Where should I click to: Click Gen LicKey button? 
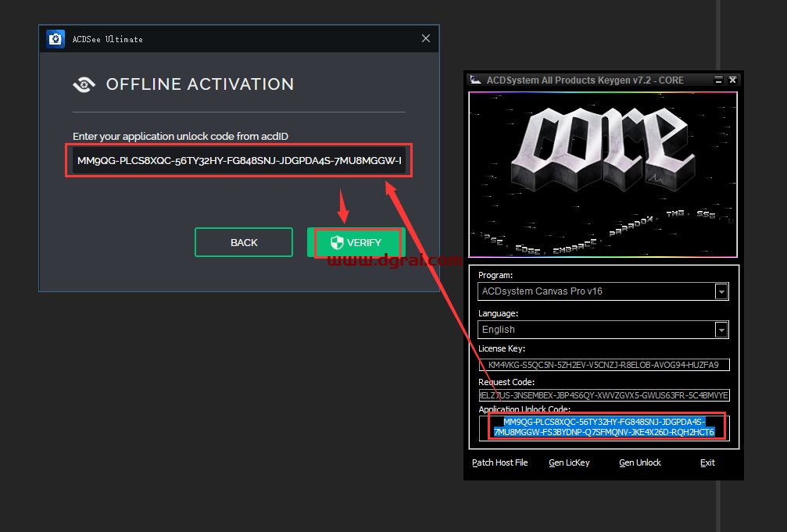tap(569, 462)
